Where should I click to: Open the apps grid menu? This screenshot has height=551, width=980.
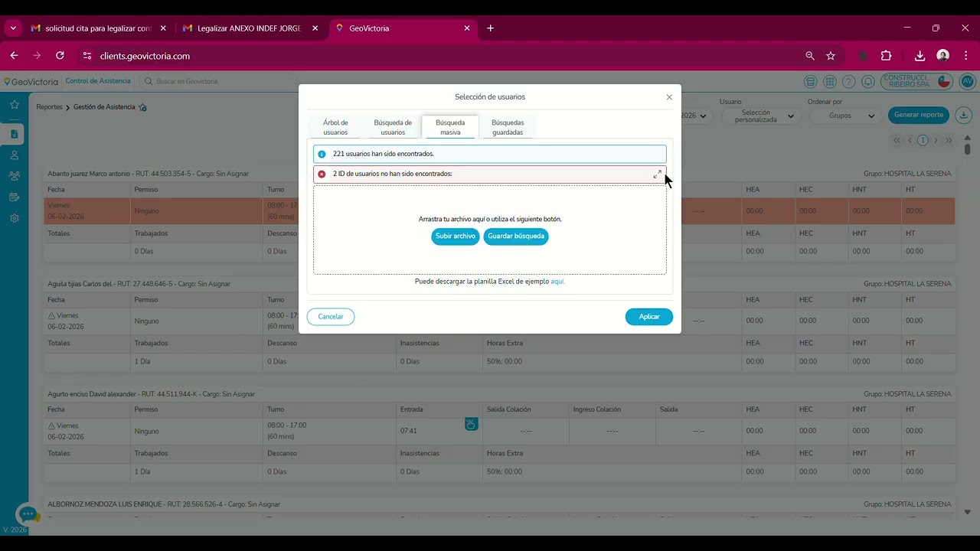pyautogui.click(x=830, y=81)
